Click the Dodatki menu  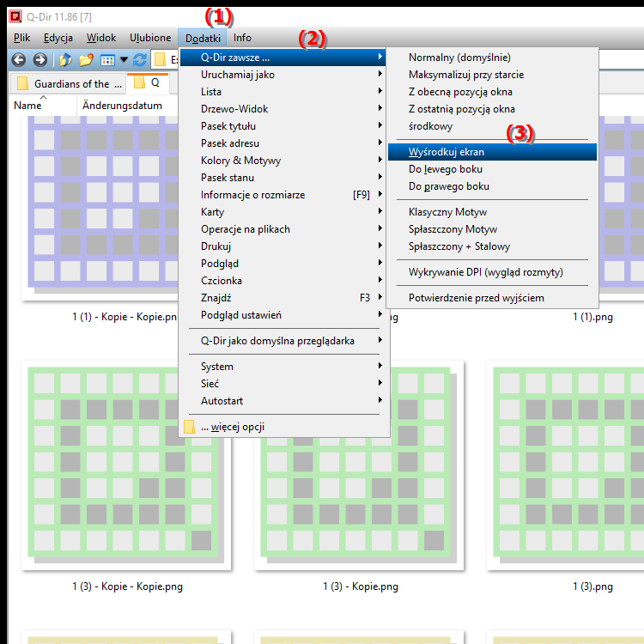tap(203, 38)
